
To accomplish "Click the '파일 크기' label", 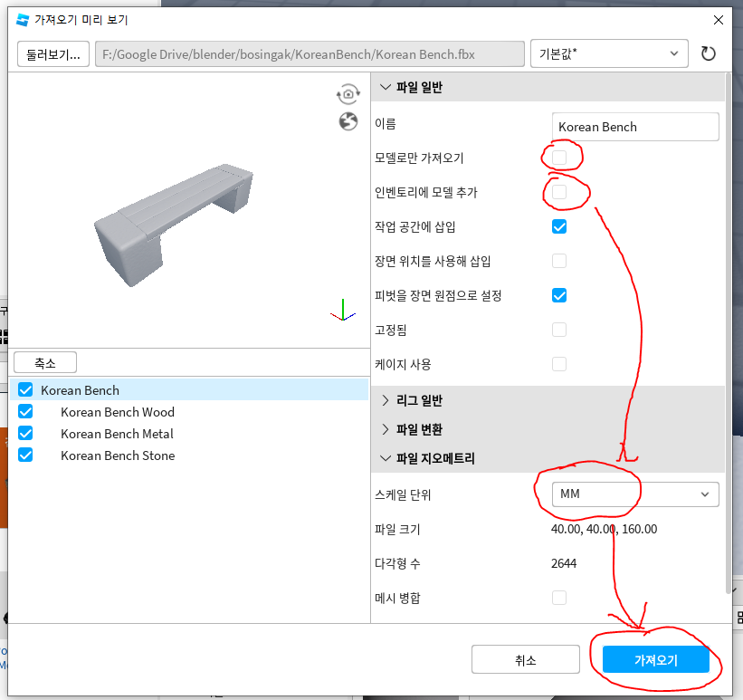I will (x=397, y=529).
